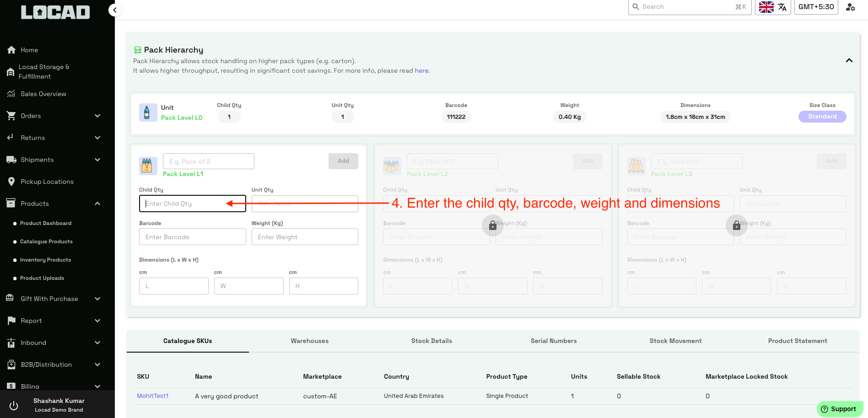Focus the L1 Enter Child Qty field

pos(193,204)
